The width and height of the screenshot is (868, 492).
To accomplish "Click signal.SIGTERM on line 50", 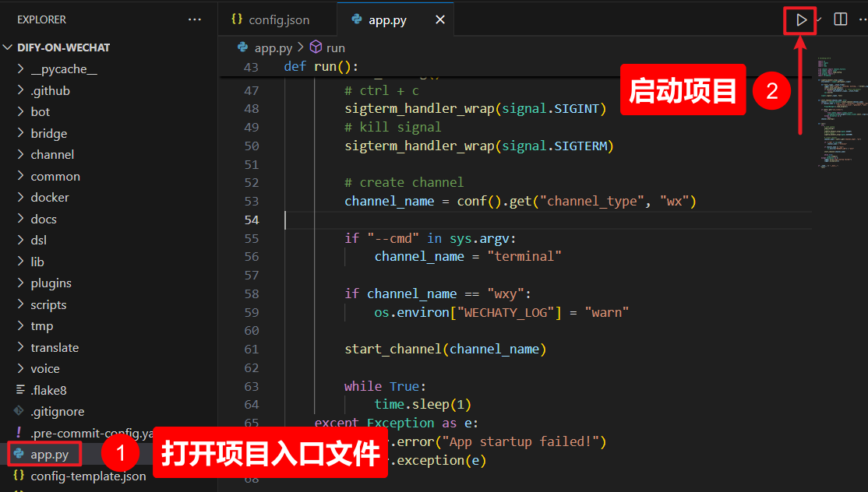I will pyautogui.click(x=555, y=146).
